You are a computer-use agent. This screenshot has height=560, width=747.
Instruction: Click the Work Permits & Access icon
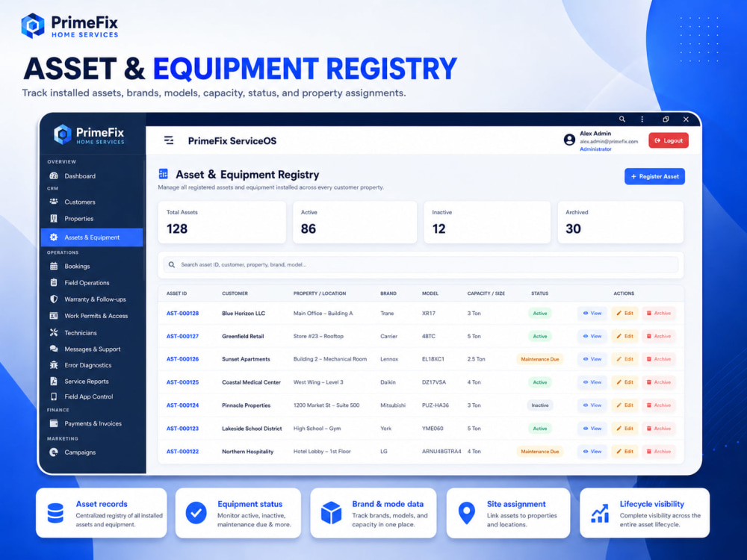coord(54,316)
